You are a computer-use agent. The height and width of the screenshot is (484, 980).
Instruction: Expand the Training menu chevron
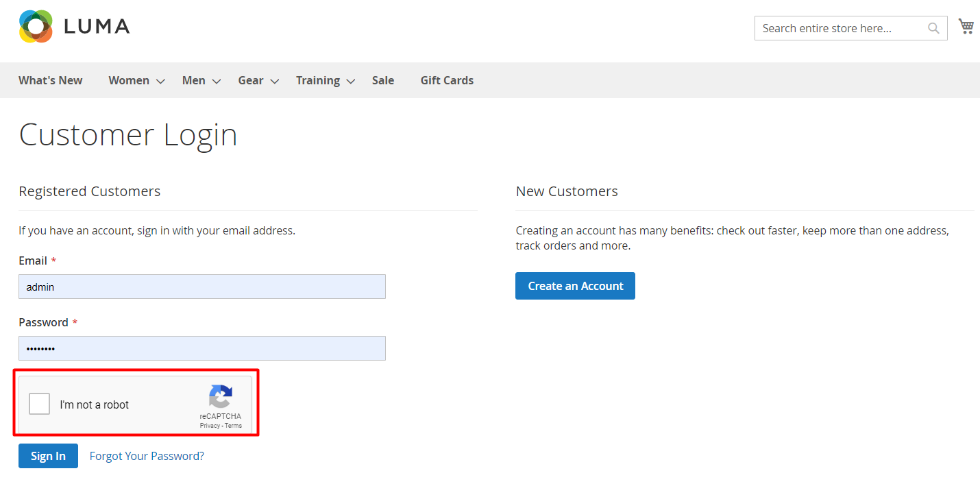[351, 82]
